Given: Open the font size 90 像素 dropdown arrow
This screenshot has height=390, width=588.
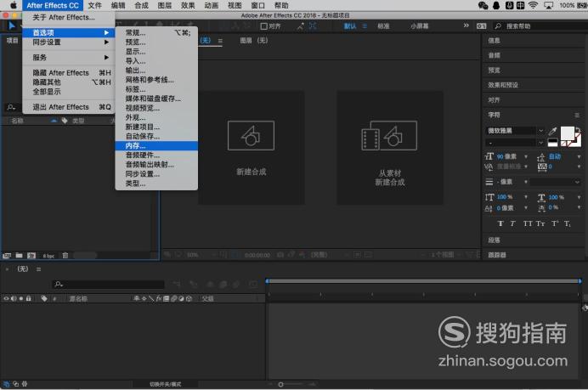Looking at the screenshot, I should coord(526,156).
